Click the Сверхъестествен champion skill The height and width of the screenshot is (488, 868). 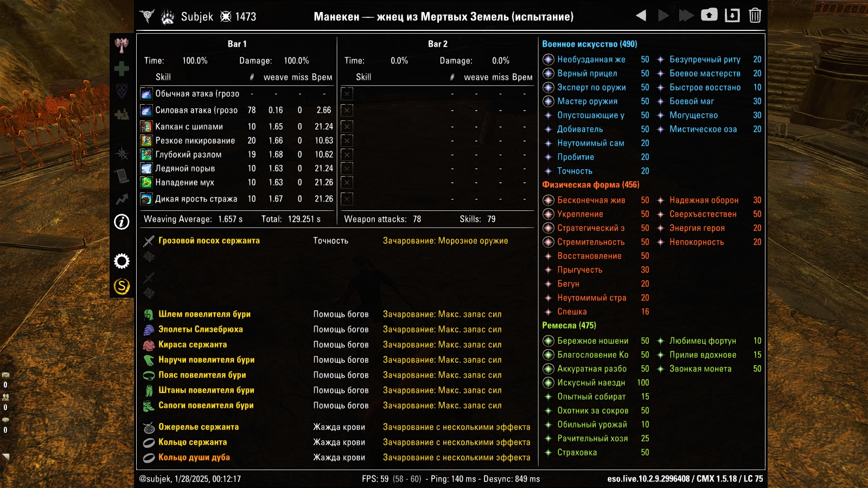(x=703, y=214)
